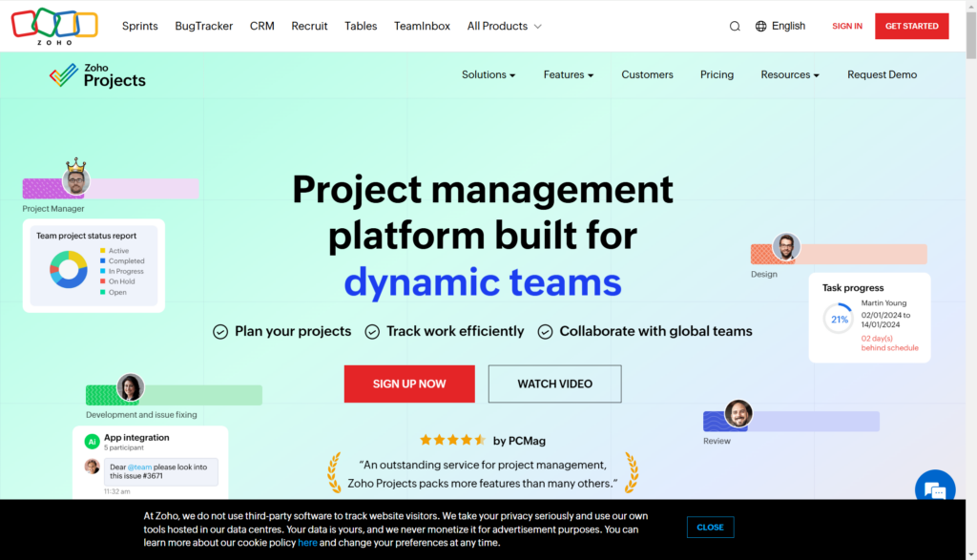The height and width of the screenshot is (560, 977).
Task: Open the Features dropdown menu
Action: [x=569, y=74]
